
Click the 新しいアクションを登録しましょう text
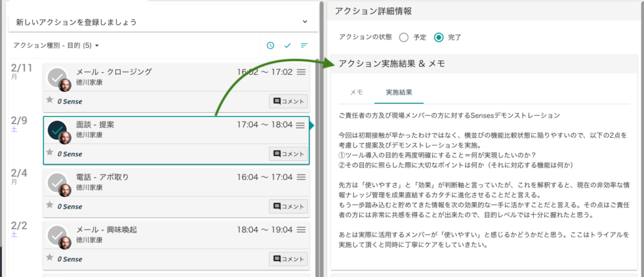pos(76,22)
